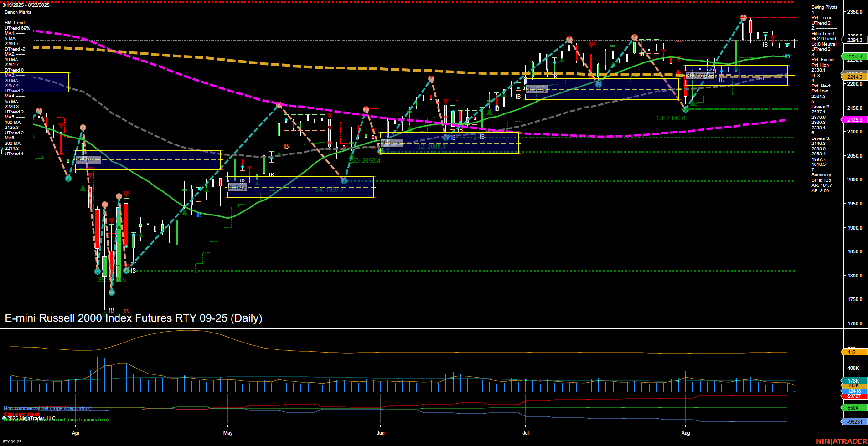Select the teal swing-low pivot marker near S1 2146.8
Viewport: 868px width, 446px height.
[x=686, y=109]
